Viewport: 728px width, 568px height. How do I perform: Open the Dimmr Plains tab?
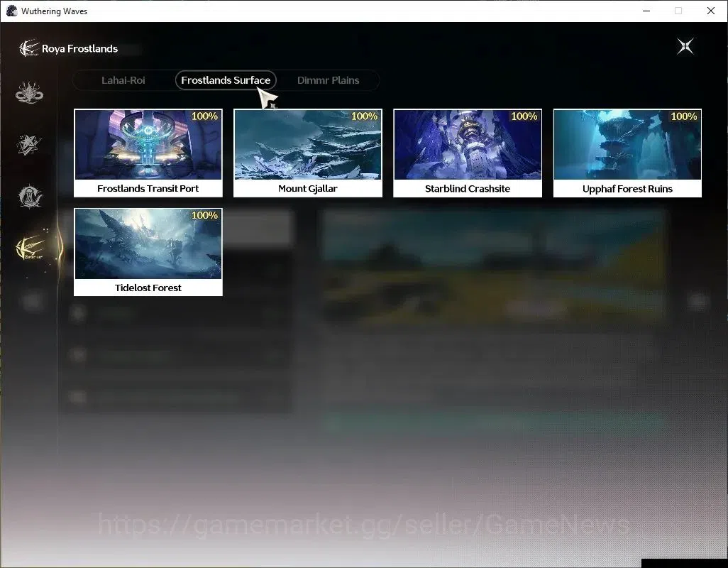pyautogui.click(x=328, y=80)
